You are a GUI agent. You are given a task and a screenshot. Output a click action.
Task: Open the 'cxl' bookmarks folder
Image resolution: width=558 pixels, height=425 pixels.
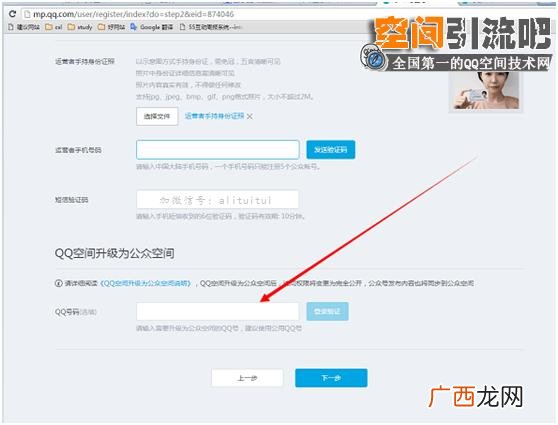[54, 27]
